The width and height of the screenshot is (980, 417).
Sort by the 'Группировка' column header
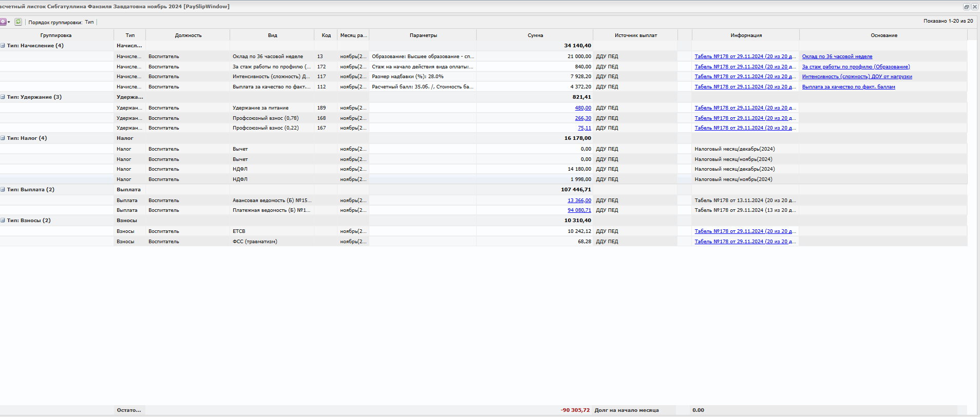[x=56, y=35]
